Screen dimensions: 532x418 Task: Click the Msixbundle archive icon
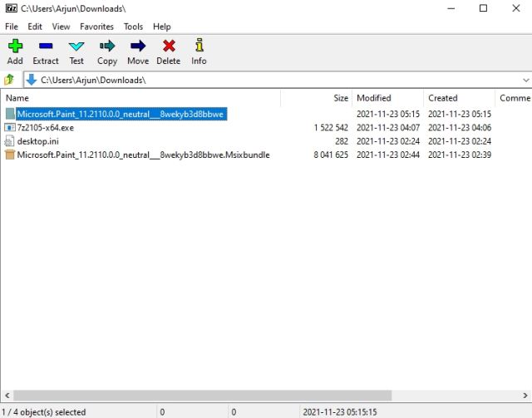coord(10,155)
